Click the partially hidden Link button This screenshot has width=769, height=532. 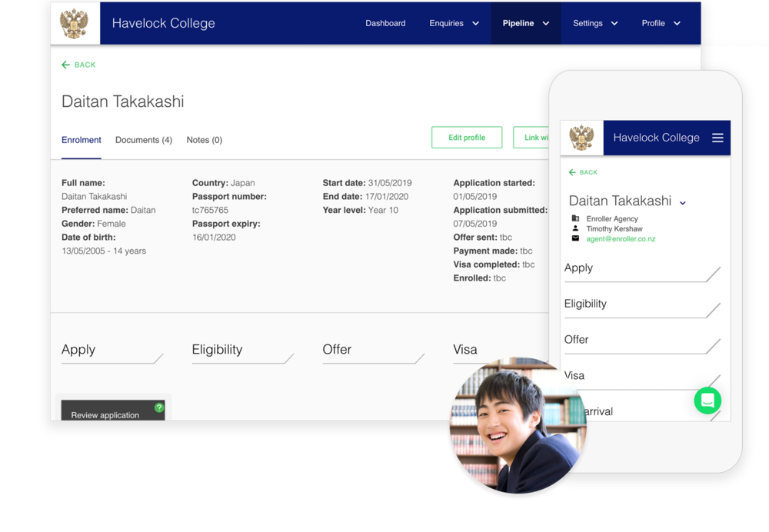531,138
